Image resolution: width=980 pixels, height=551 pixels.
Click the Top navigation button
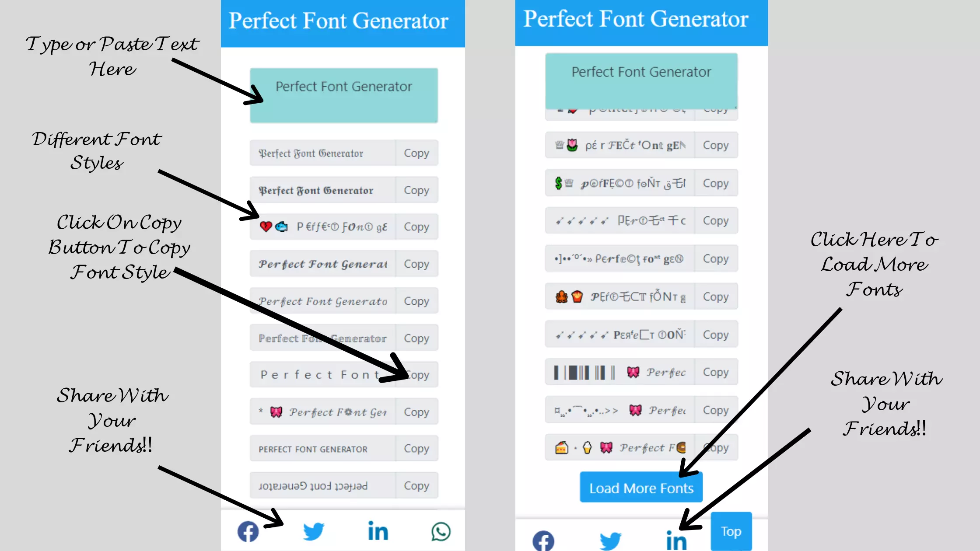(x=730, y=531)
